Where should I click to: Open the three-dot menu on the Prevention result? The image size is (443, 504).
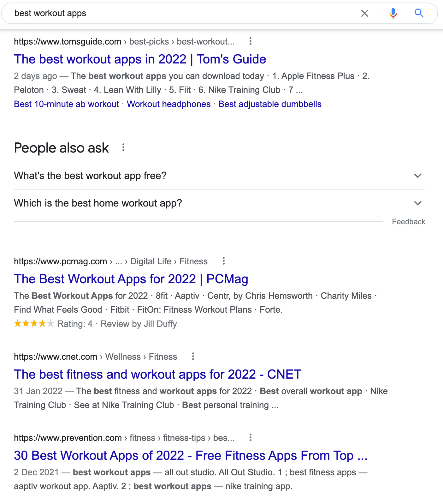tap(250, 438)
